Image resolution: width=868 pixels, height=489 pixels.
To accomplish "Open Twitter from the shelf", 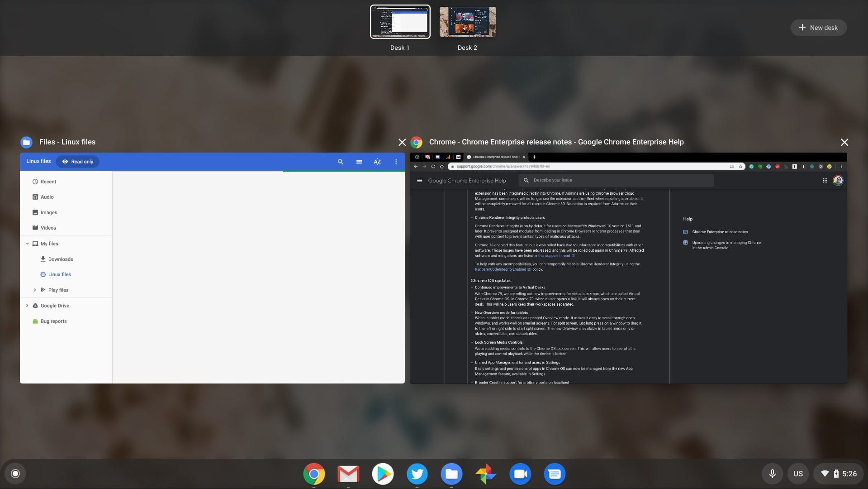I will click(417, 474).
